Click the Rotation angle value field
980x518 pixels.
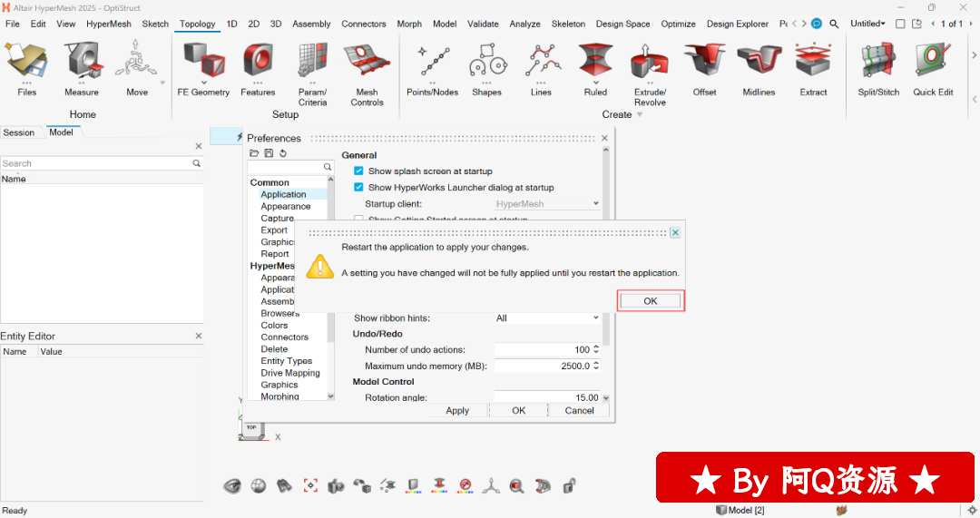coord(547,396)
